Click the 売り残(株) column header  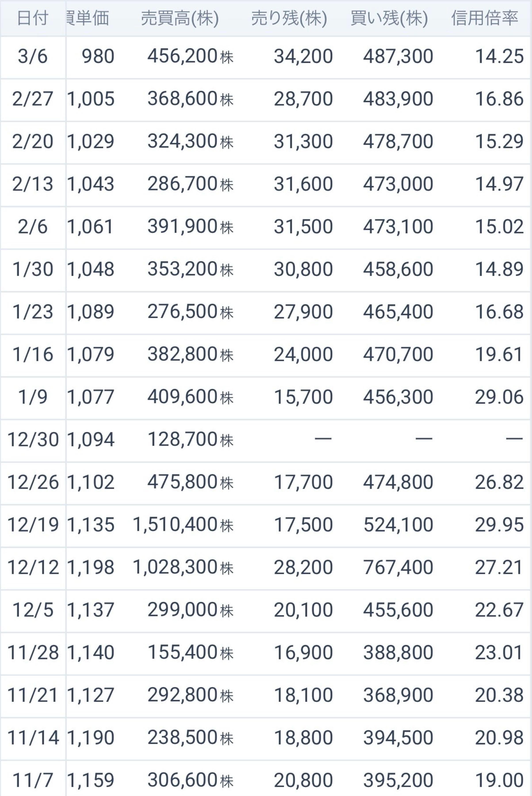[289, 18]
